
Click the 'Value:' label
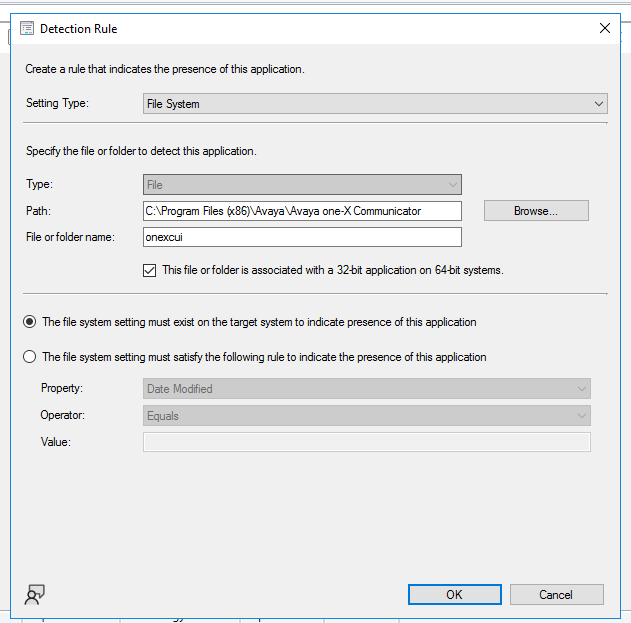pos(56,442)
